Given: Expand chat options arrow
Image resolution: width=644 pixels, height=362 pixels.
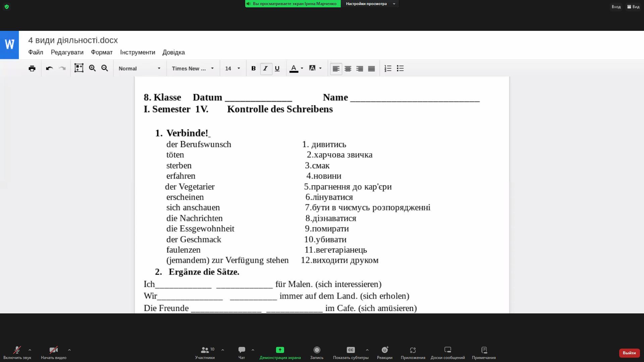Looking at the screenshot, I should click(253, 350).
